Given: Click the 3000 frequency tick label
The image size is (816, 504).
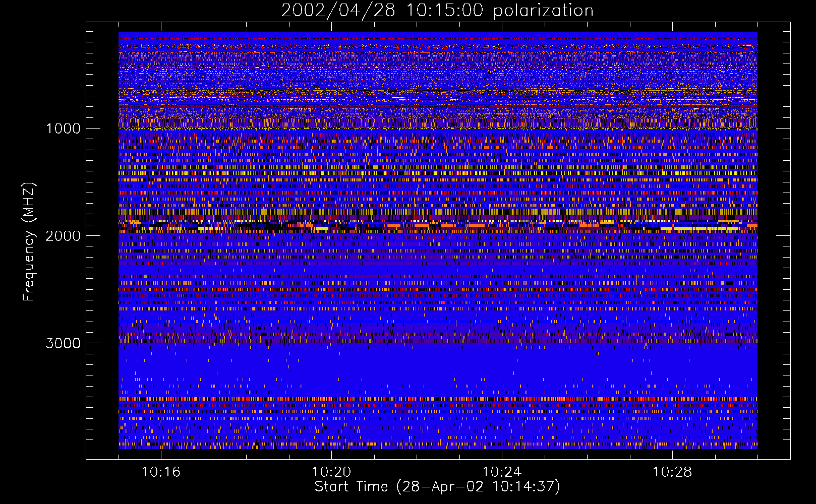Looking at the screenshot, I should coord(64,343).
